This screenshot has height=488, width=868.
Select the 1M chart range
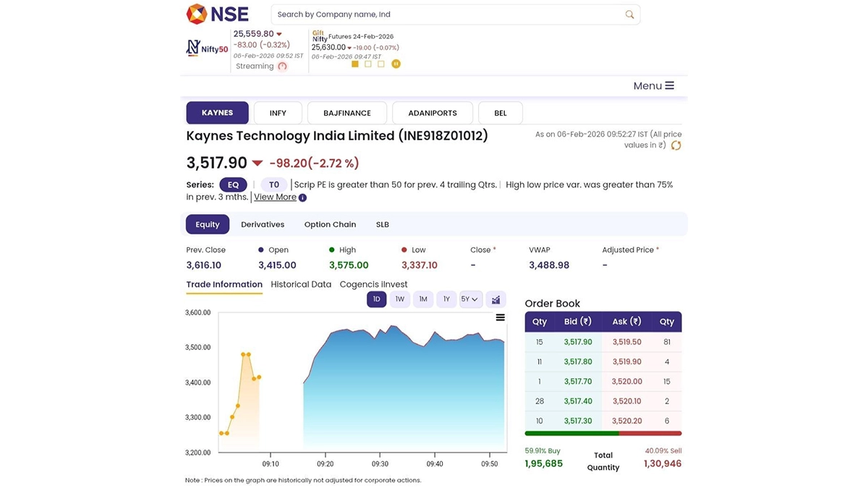pos(423,299)
